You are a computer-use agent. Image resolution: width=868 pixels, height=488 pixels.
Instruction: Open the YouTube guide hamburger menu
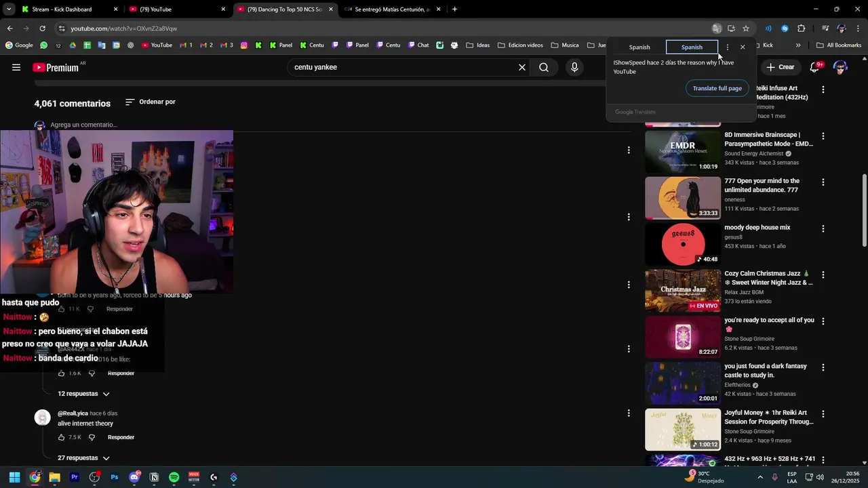[x=16, y=67]
